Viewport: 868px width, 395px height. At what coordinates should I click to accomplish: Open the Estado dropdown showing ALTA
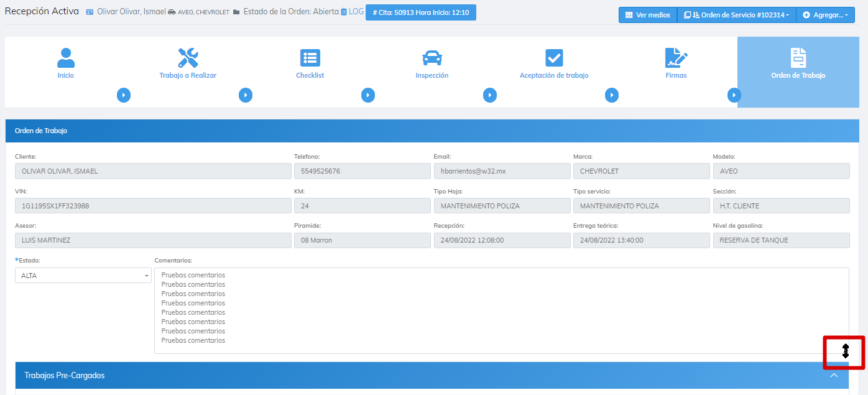tap(83, 275)
